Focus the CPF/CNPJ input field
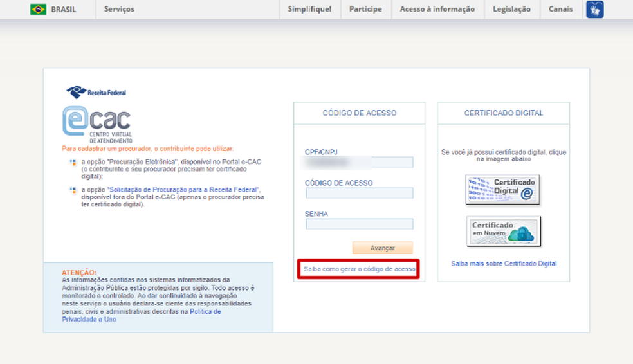 (x=359, y=163)
